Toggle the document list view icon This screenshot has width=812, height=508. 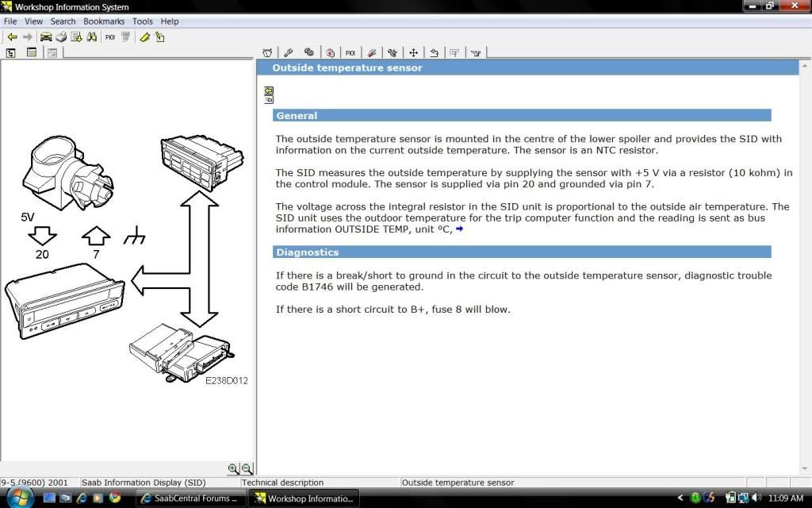click(30, 52)
